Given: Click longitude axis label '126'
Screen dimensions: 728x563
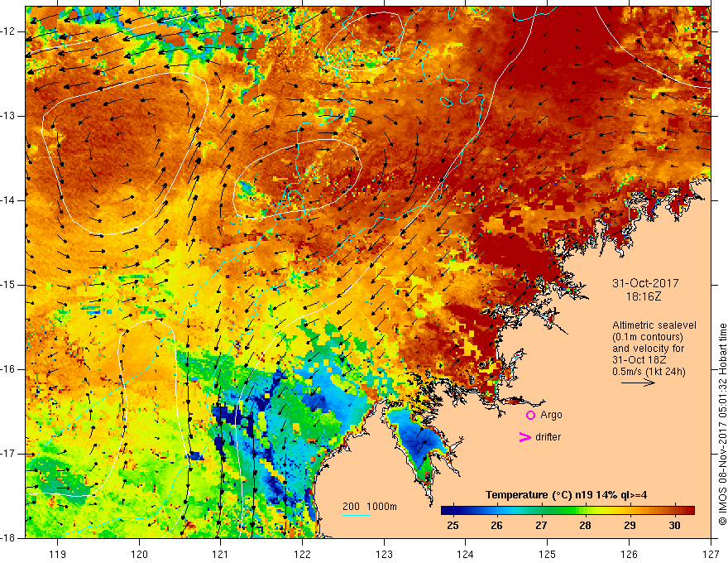Looking at the screenshot, I should (629, 554).
